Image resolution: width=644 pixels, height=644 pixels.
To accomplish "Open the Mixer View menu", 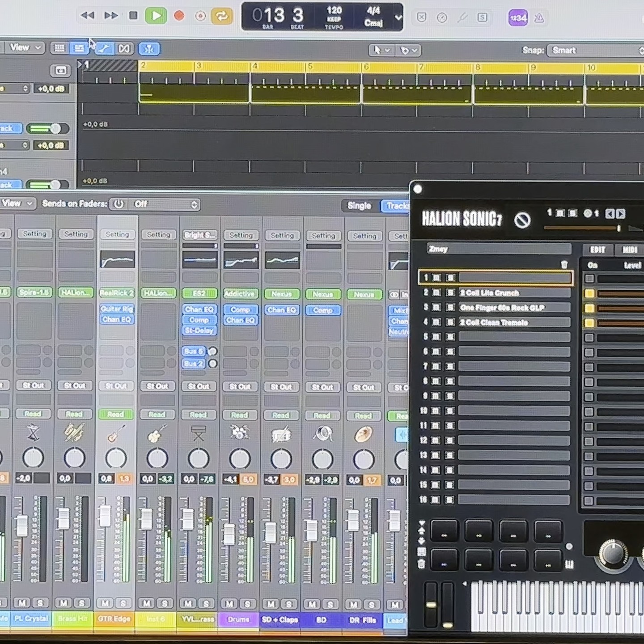I will tap(17, 203).
